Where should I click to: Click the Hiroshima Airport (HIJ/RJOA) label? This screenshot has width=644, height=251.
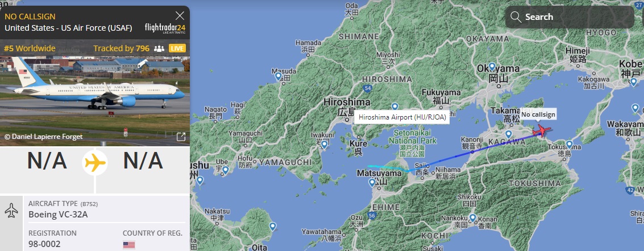(x=402, y=117)
